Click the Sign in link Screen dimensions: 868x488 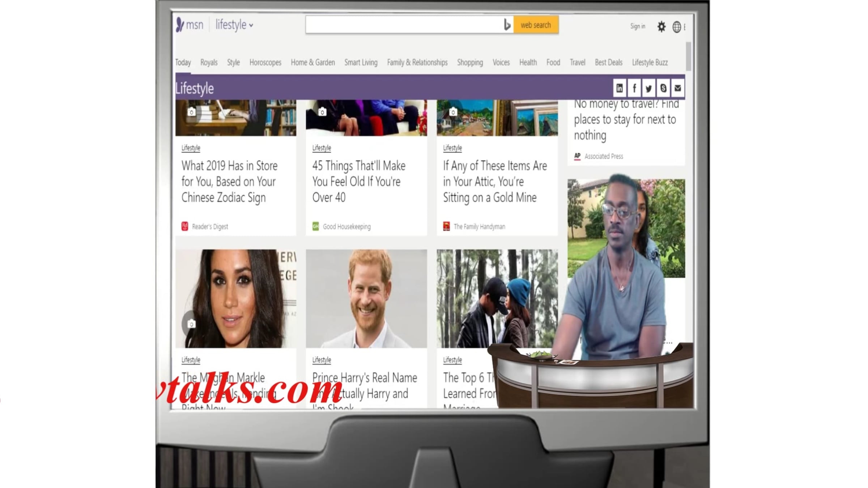(x=637, y=26)
